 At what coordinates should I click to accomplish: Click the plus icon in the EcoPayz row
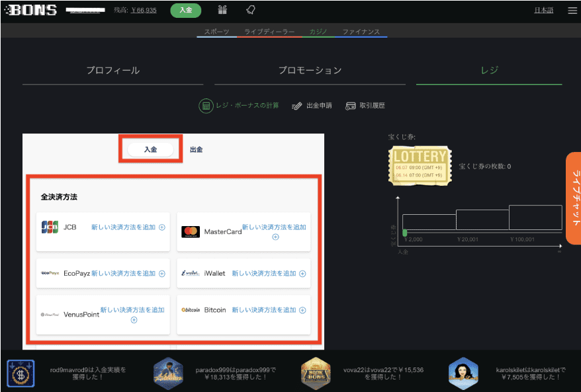tap(162, 274)
